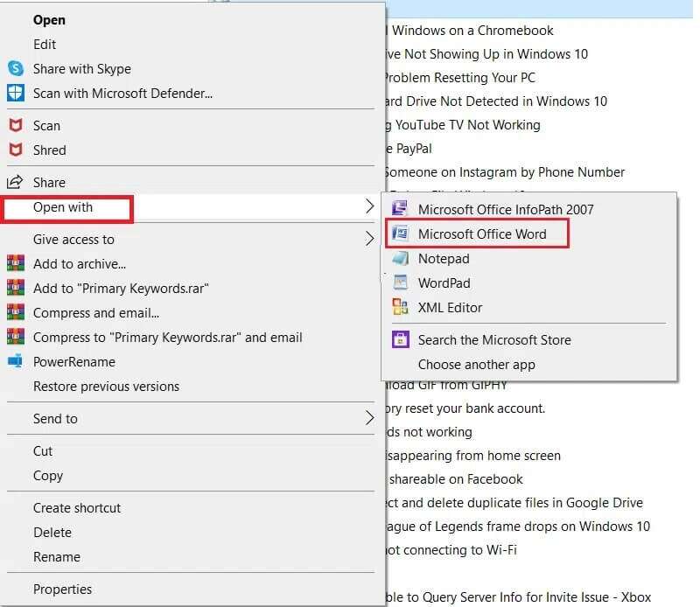Viewport: 700px width, 607px height.
Task: Click file row "YouTube TV Not Working"
Action: pyautogui.click(x=463, y=125)
